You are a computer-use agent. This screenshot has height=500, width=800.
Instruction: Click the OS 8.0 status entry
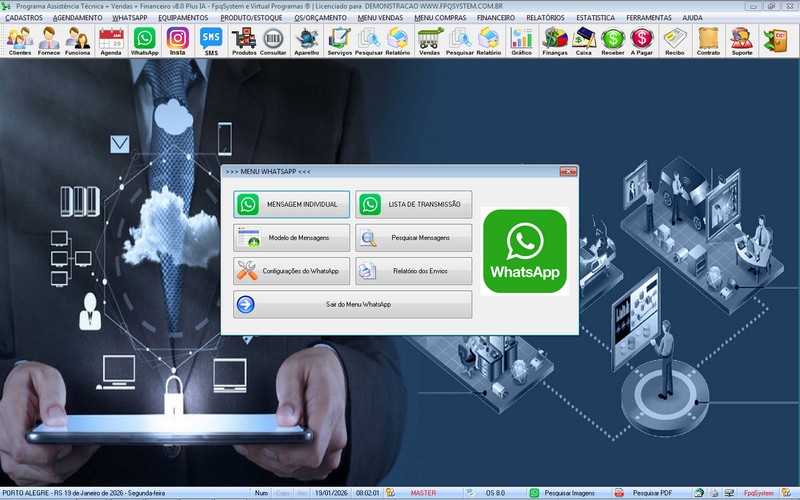pos(495,493)
